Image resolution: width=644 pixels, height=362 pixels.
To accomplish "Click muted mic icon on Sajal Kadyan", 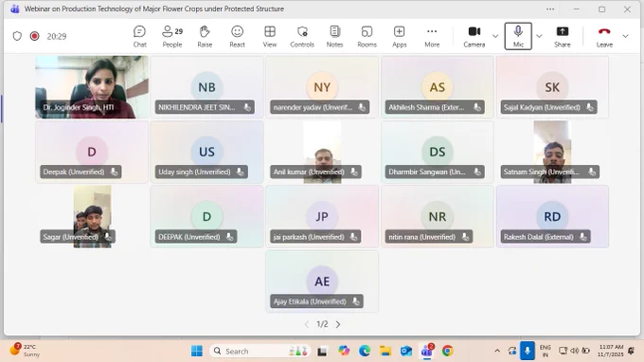I will pos(590,107).
